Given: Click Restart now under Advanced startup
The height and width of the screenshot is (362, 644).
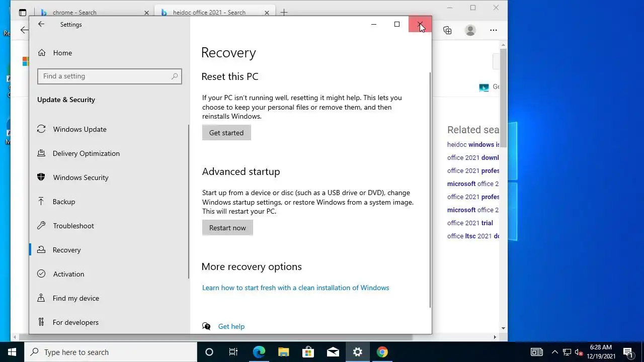Looking at the screenshot, I should click(x=227, y=228).
